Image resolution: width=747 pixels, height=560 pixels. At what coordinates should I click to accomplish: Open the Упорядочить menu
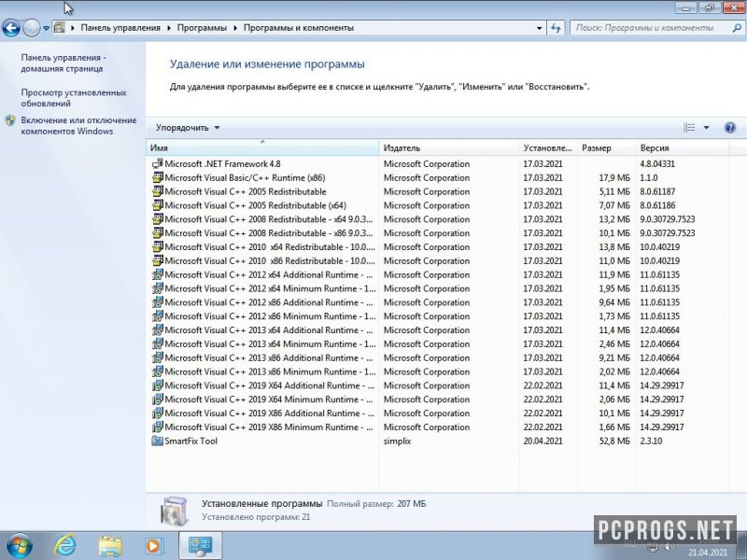tap(188, 128)
